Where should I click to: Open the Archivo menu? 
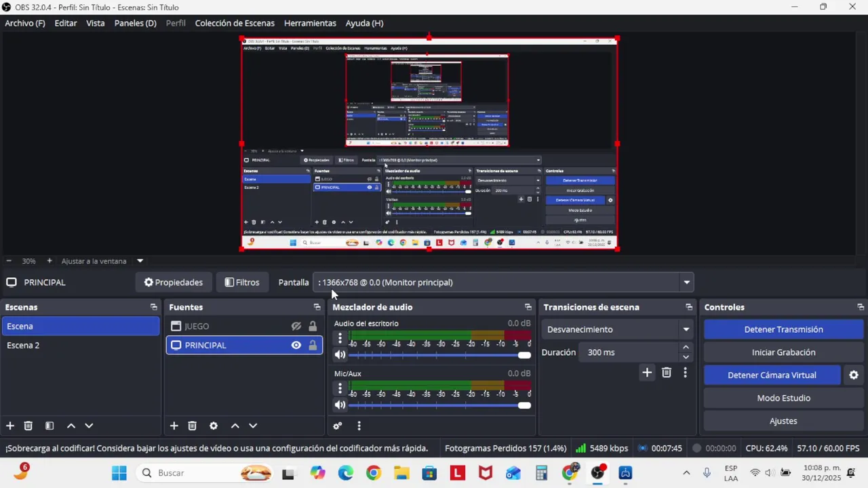click(x=25, y=23)
